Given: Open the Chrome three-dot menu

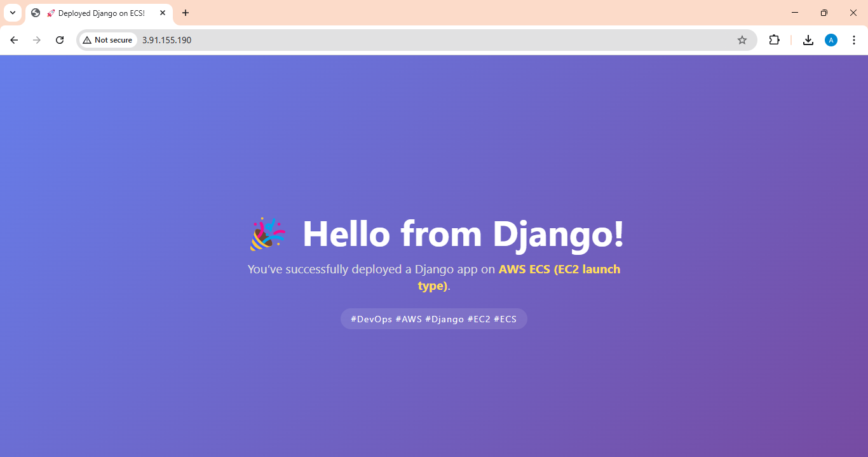Looking at the screenshot, I should 854,40.
